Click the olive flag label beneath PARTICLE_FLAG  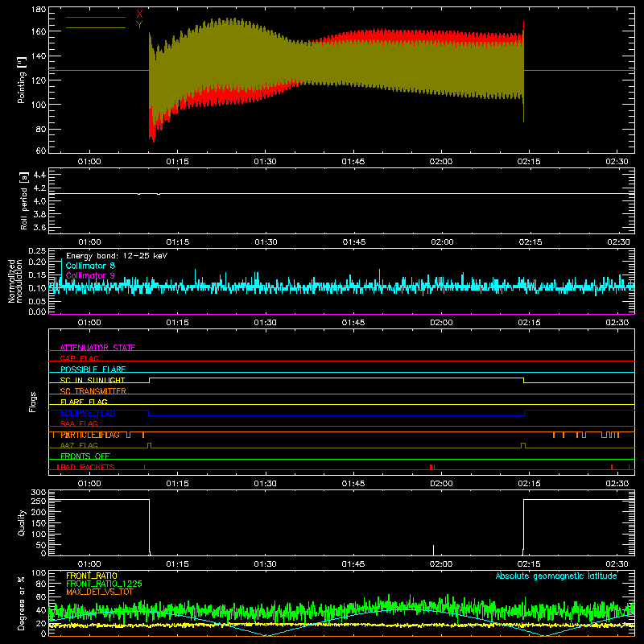pyautogui.click(x=79, y=445)
